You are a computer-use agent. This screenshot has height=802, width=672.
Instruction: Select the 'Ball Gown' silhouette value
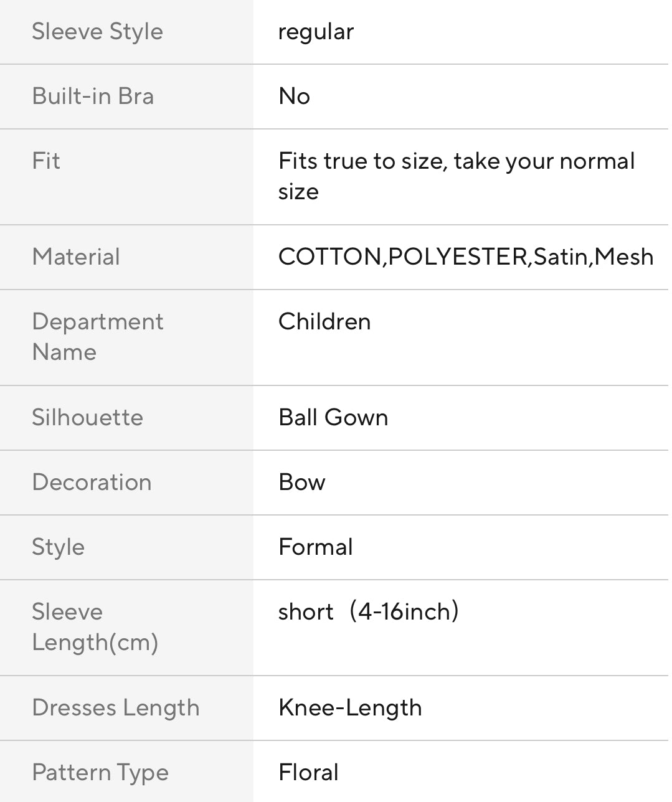(333, 418)
